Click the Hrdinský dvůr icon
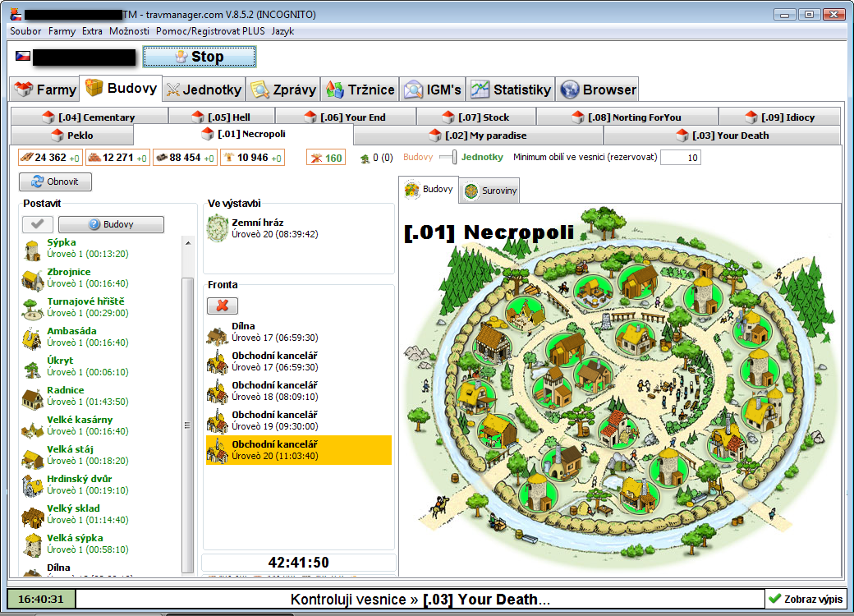This screenshot has width=854, height=616. (33, 485)
